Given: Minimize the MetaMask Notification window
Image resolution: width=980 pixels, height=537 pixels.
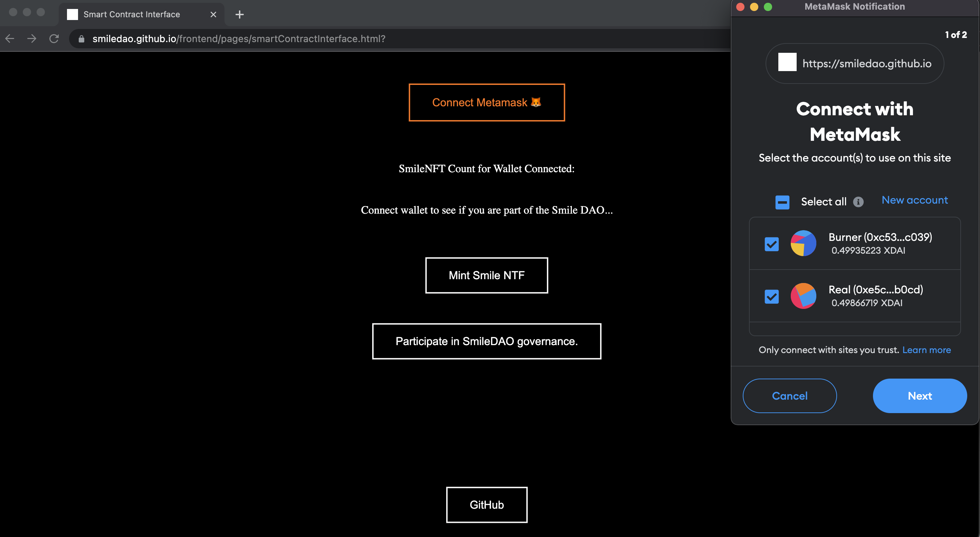Looking at the screenshot, I should coord(754,7).
